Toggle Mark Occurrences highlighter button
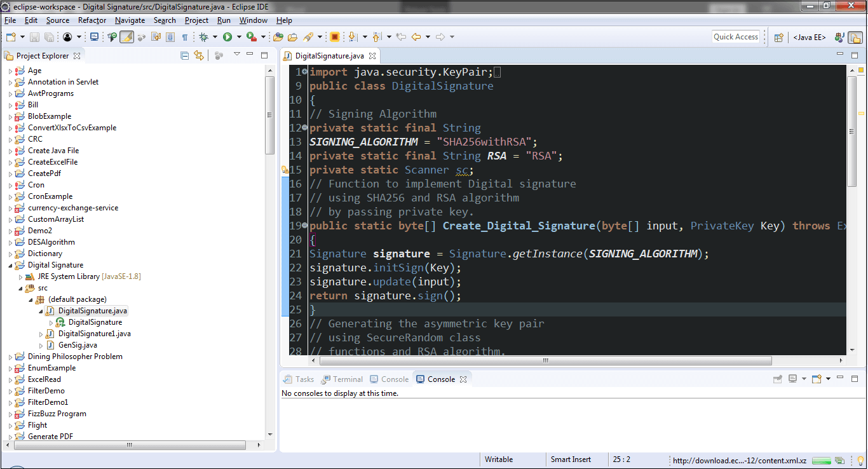Viewport: 868px width, 469px height. (x=126, y=37)
